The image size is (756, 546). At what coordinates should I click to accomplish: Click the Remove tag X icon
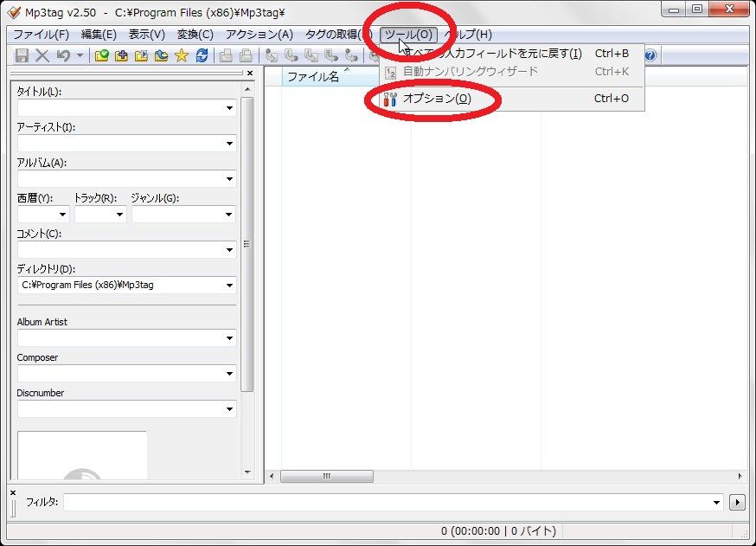pos(42,55)
